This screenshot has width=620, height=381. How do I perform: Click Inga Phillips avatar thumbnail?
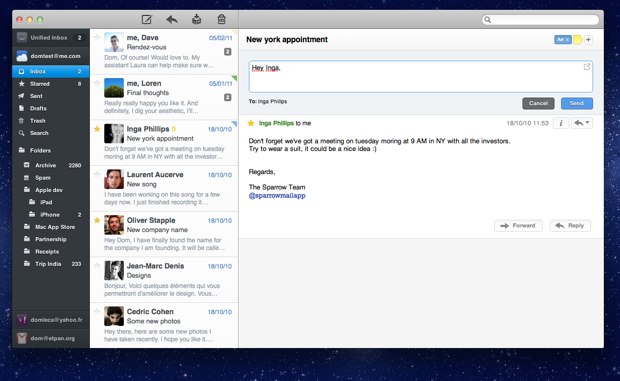(114, 133)
